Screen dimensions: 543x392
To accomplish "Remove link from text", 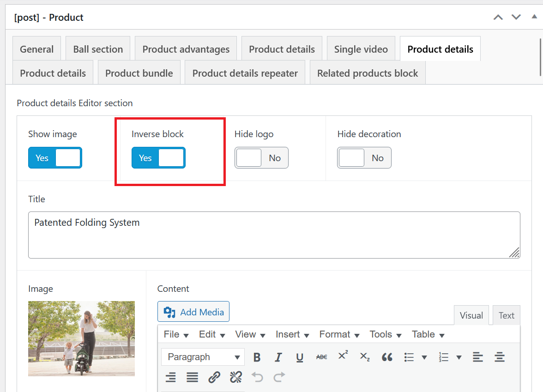I will pyautogui.click(x=236, y=377).
